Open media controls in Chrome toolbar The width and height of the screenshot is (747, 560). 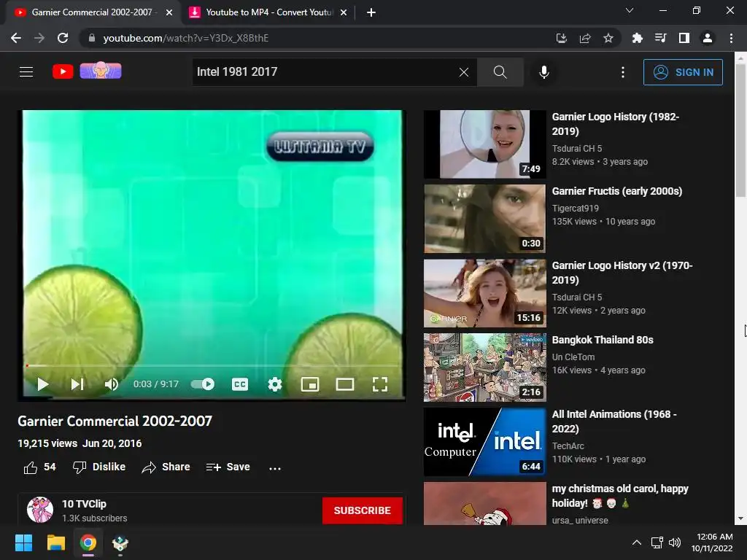660,38
